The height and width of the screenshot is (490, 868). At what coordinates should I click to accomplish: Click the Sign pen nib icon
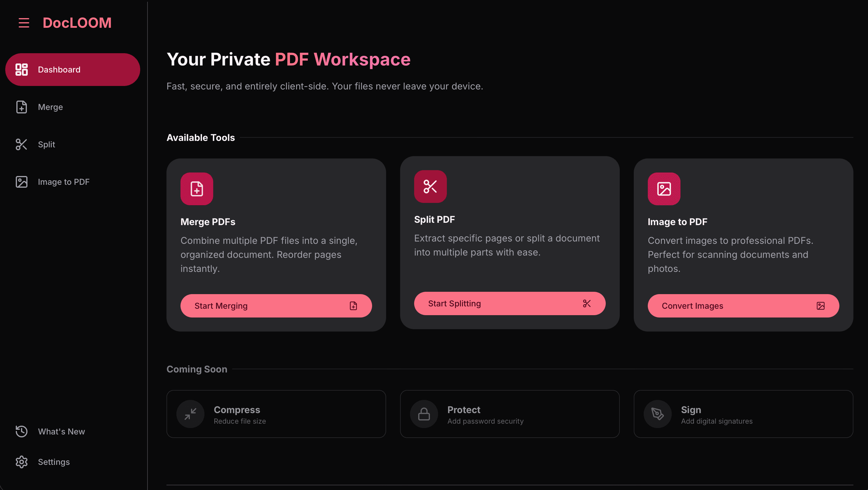(657, 414)
